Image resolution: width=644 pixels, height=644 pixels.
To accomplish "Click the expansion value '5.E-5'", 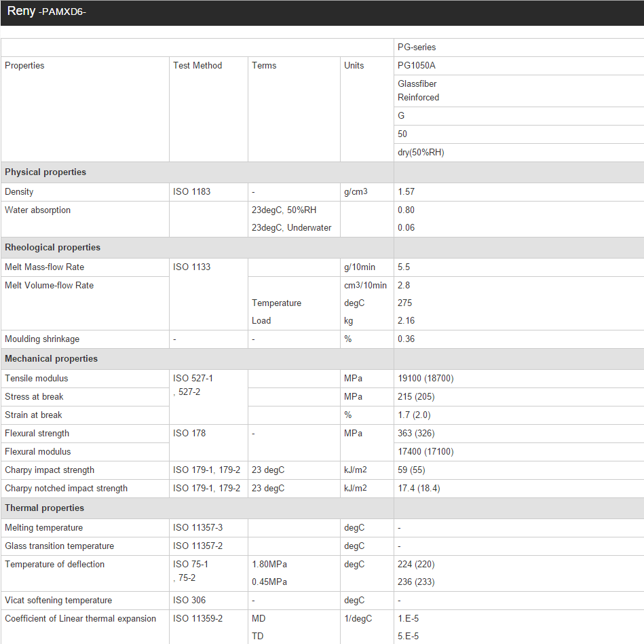I will click(x=408, y=637).
